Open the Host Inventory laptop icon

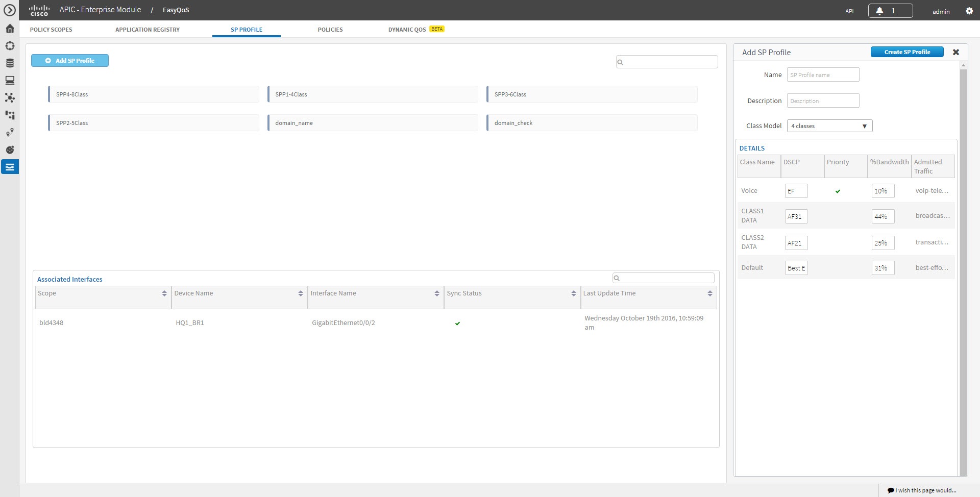coord(10,81)
